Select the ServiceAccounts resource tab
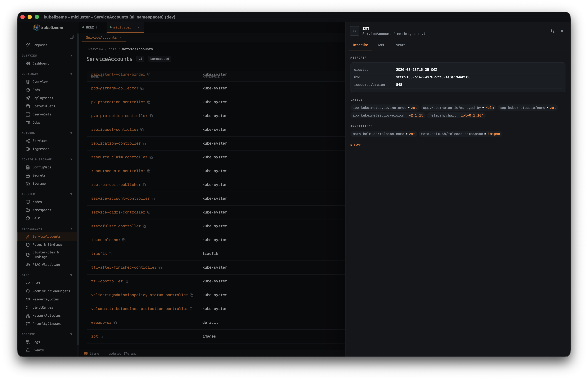 (101, 37)
